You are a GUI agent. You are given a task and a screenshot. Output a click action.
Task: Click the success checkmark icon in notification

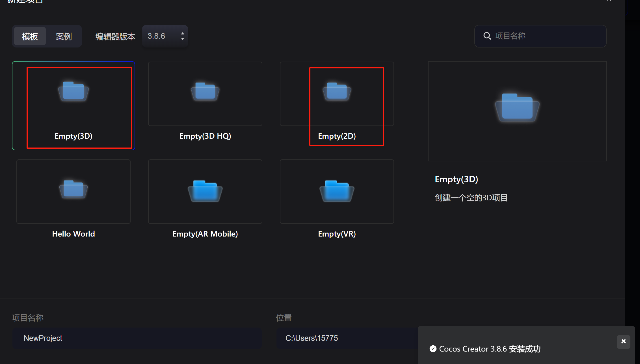pos(433,349)
